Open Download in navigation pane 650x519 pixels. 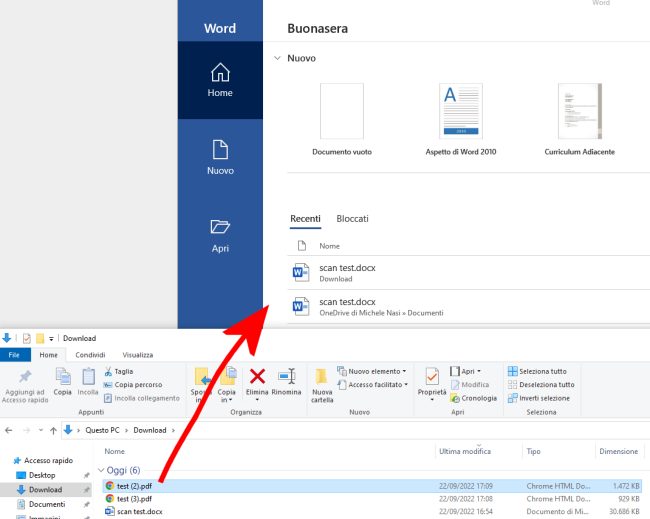[45, 490]
